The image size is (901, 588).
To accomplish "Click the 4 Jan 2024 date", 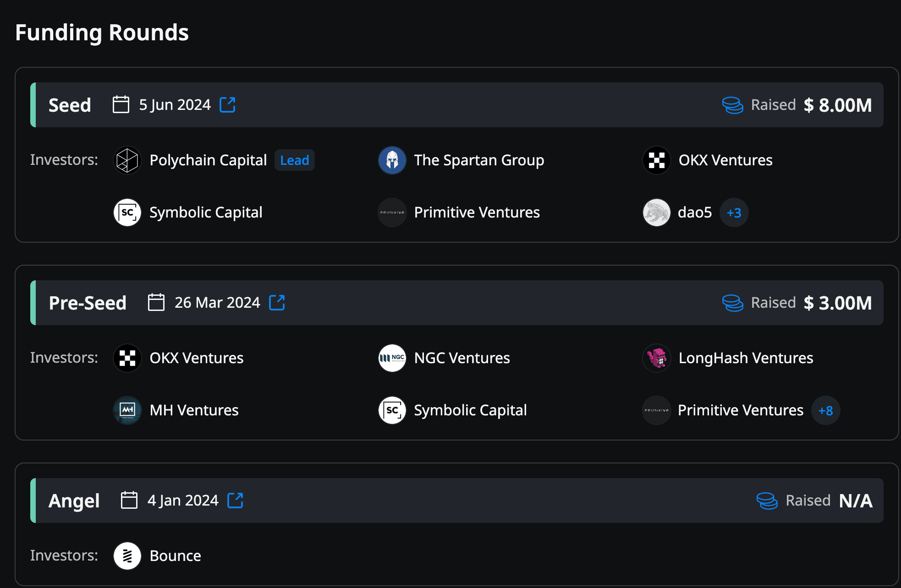I will [x=183, y=501].
